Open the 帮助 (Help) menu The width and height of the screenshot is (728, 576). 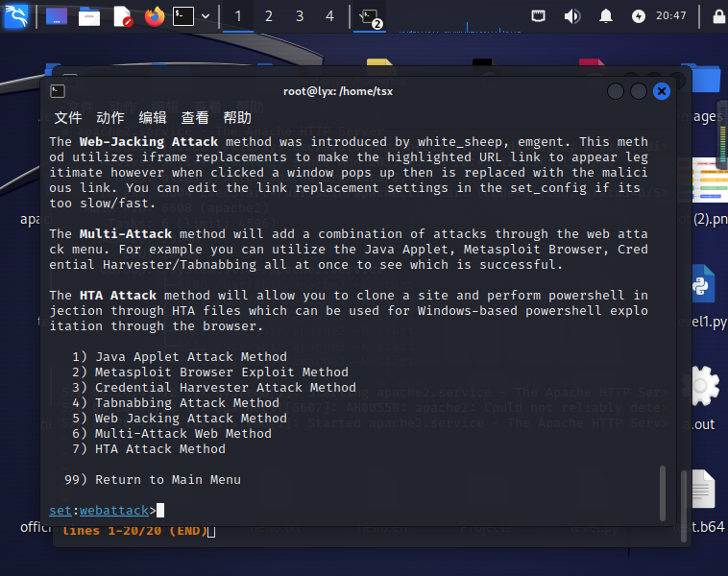tap(237, 118)
